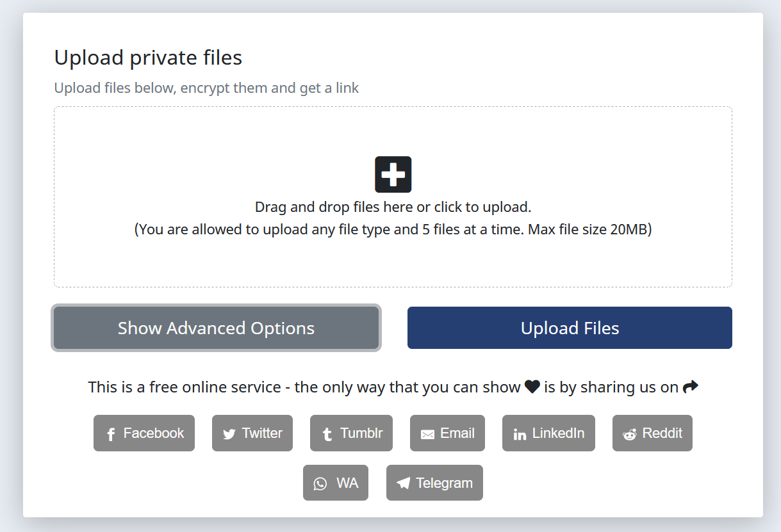The height and width of the screenshot is (532, 781).
Task: Share the service on Facebook
Action: point(144,433)
